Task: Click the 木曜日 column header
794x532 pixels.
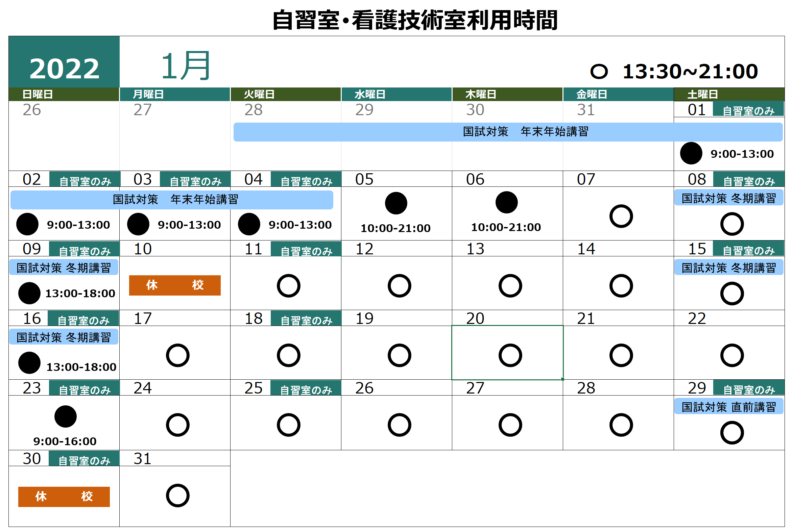Action: [507, 94]
